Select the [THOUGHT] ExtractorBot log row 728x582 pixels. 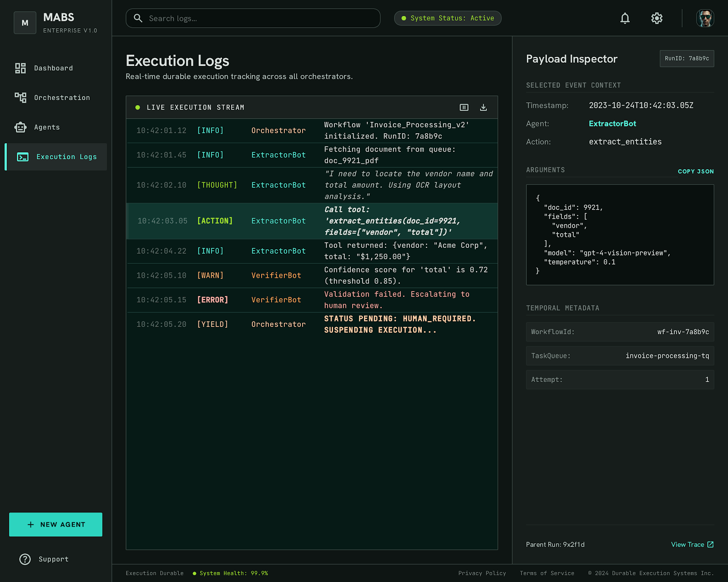[x=312, y=185]
